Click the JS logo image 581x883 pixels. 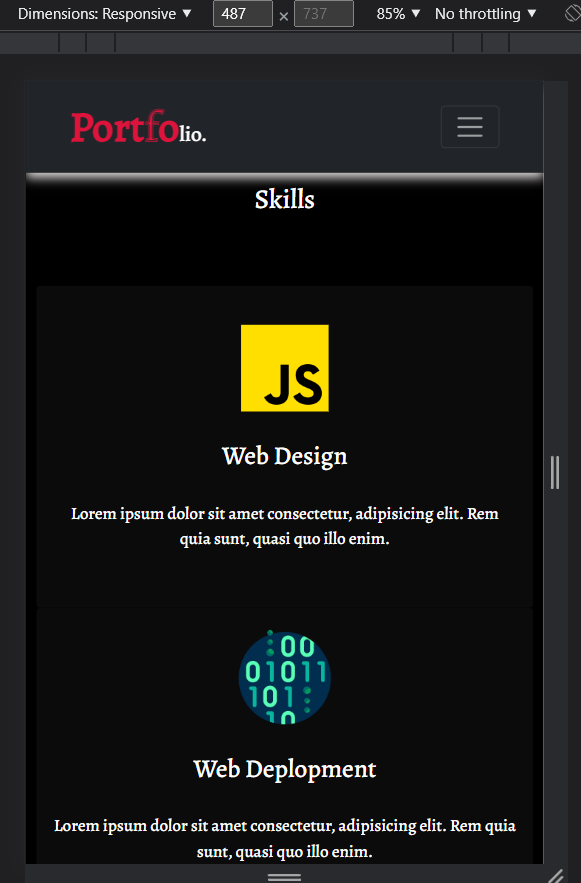[285, 368]
